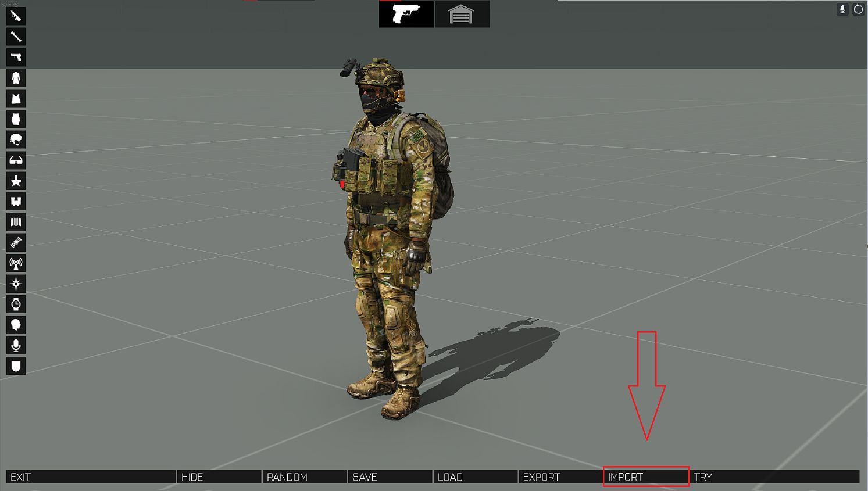The height and width of the screenshot is (491, 868).
Task: Open the uniform clothing category
Action: pos(16,78)
